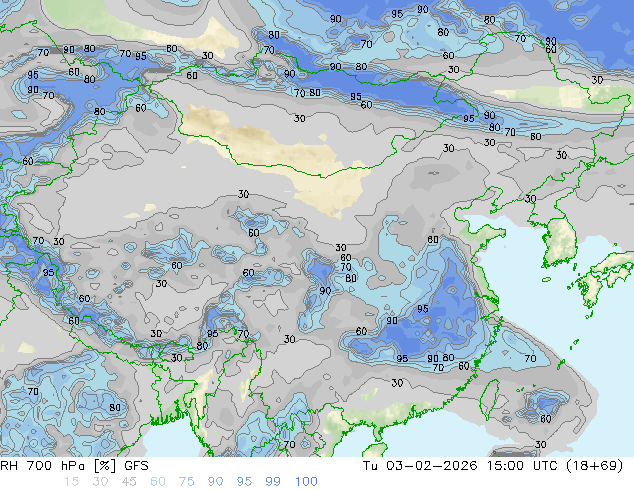Select the blue legend value 90
Screen dimensions: 634x490
[216, 482]
